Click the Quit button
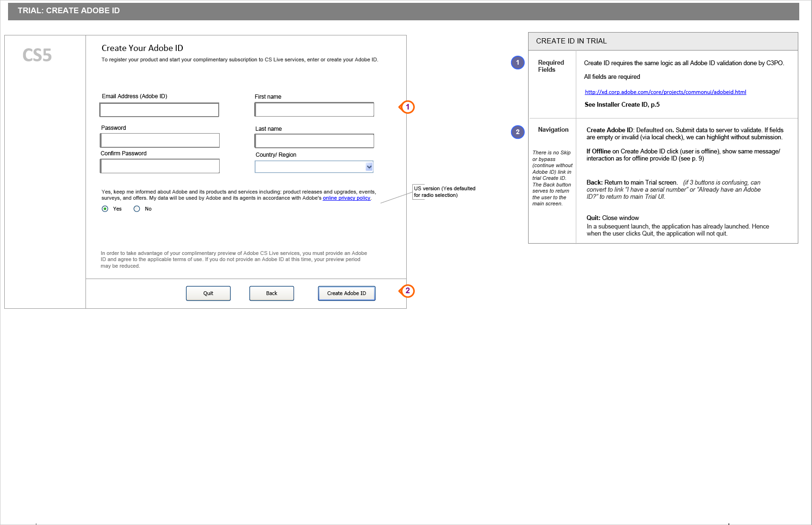 coord(208,293)
